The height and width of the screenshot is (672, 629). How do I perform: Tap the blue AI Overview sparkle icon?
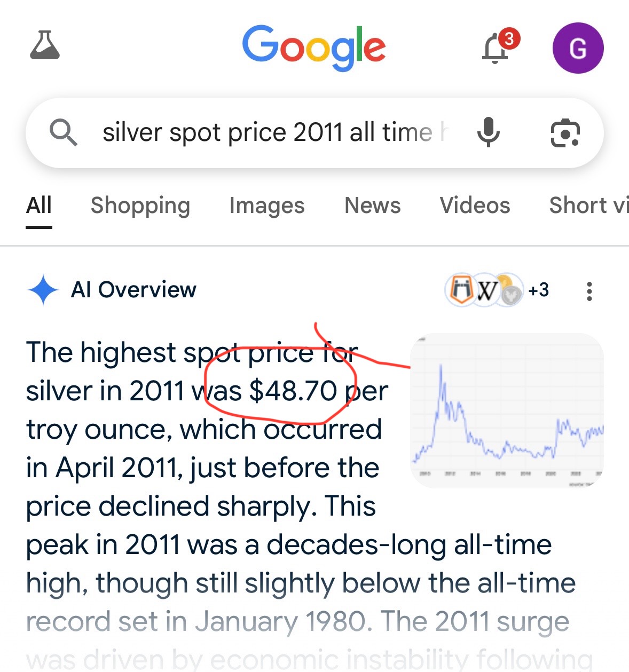(43, 290)
